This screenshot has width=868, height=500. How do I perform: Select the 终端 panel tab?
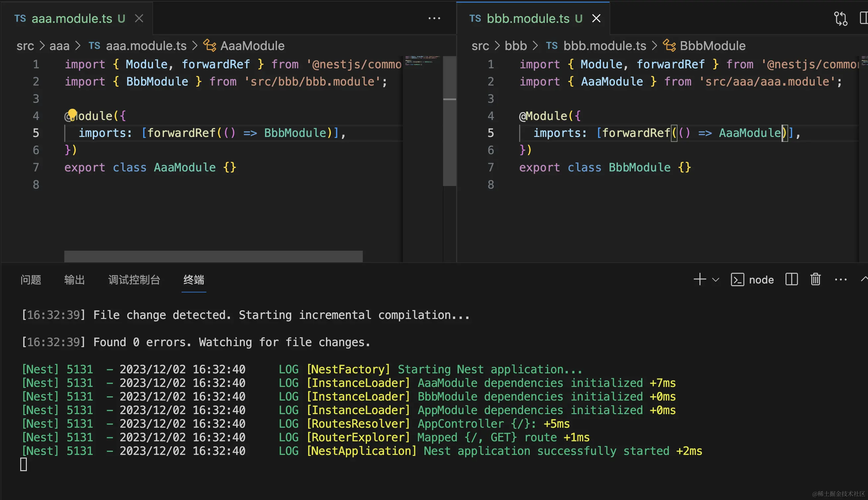tap(193, 280)
